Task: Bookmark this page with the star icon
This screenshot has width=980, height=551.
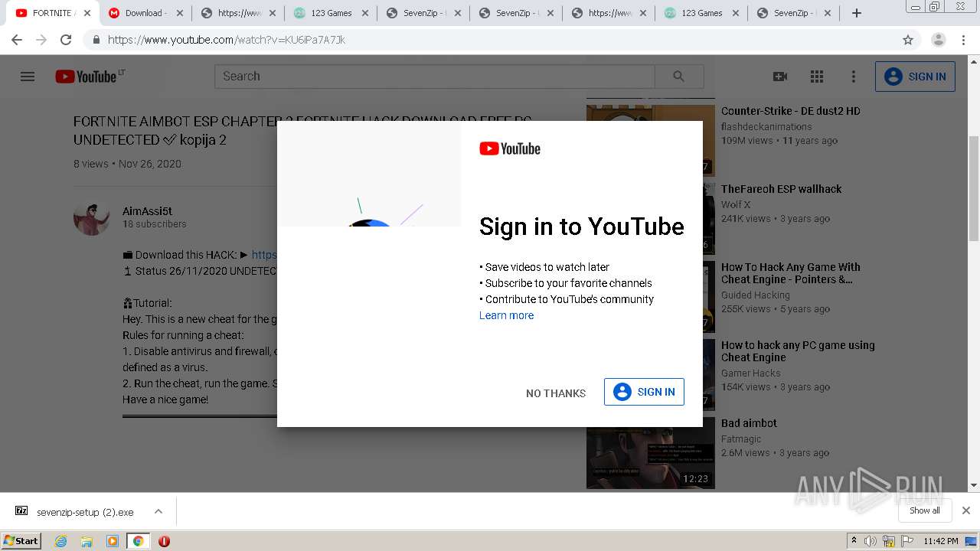Action: pyautogui.click(x=908, y=40)
